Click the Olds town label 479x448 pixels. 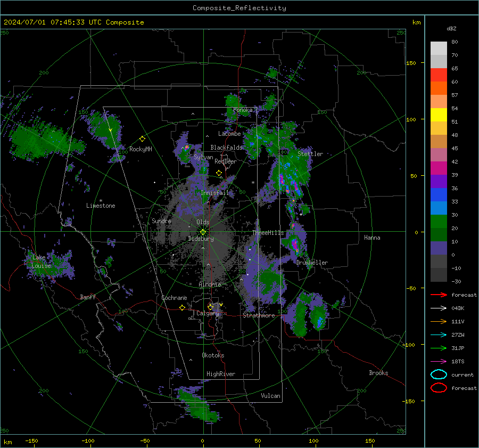tap(203, 222)
